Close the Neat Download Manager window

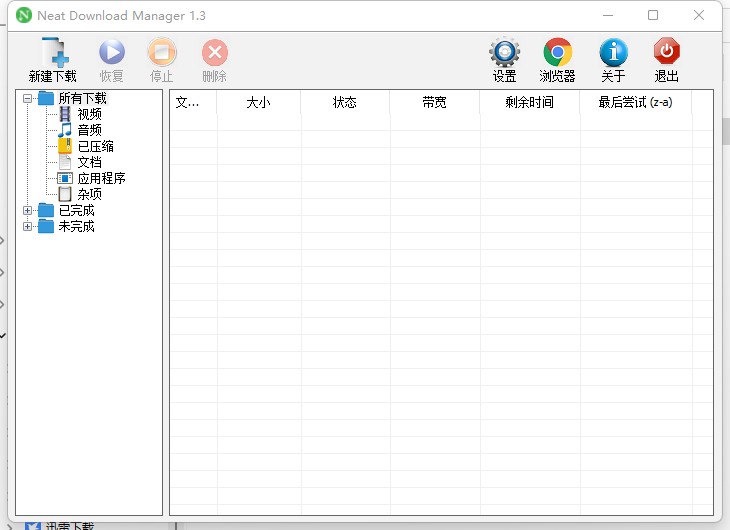pos(699,15)
